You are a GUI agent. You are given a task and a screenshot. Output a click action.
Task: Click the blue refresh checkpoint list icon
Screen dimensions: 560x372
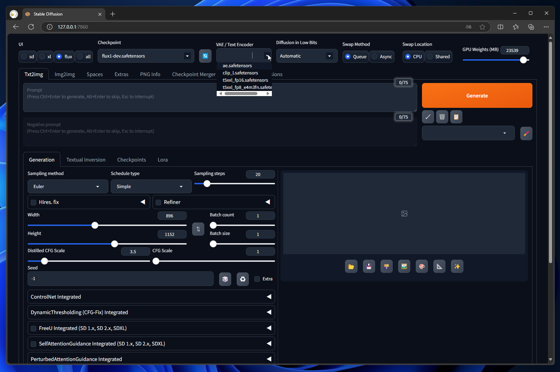[205, 56]
